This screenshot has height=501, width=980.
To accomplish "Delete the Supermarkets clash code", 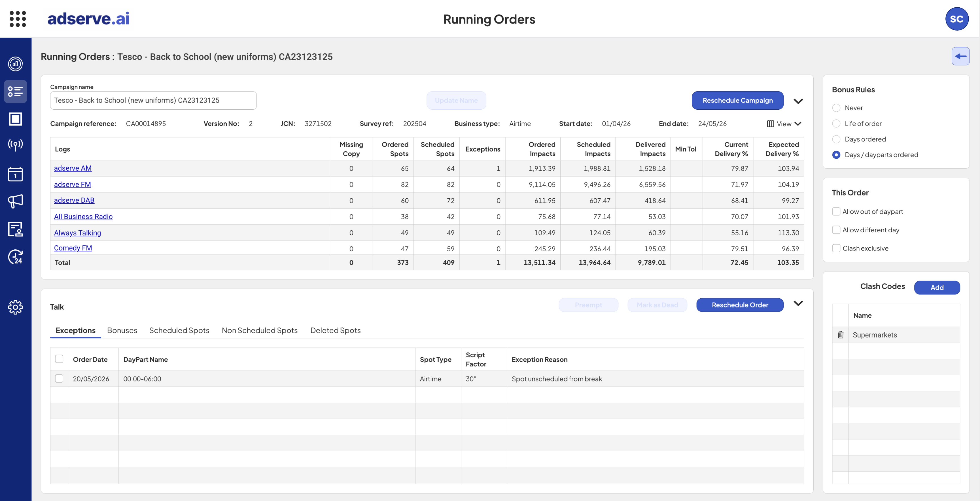I will [840, 335].
